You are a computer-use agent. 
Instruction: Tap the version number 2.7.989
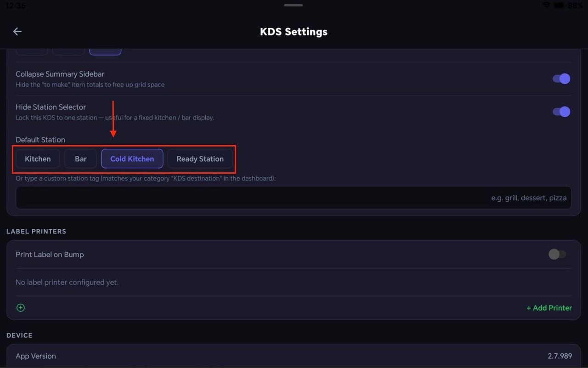pos(559,356)
